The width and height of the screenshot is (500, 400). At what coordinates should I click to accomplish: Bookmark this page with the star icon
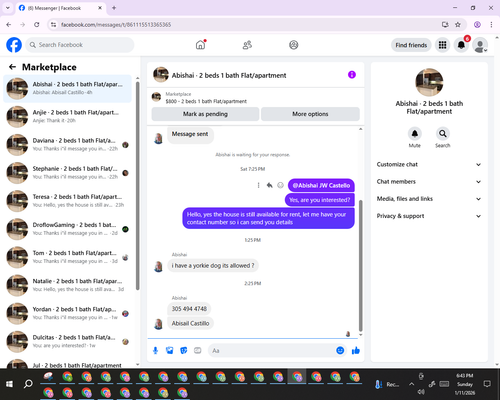[x=458, y=25]
